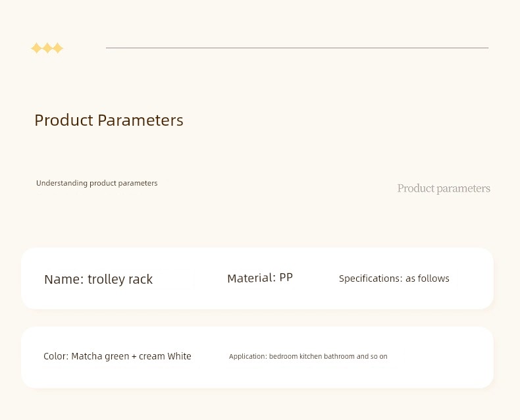Click the word 'trolley' in name field
Screen dimensions: 520x420
[x=106, y=279]
